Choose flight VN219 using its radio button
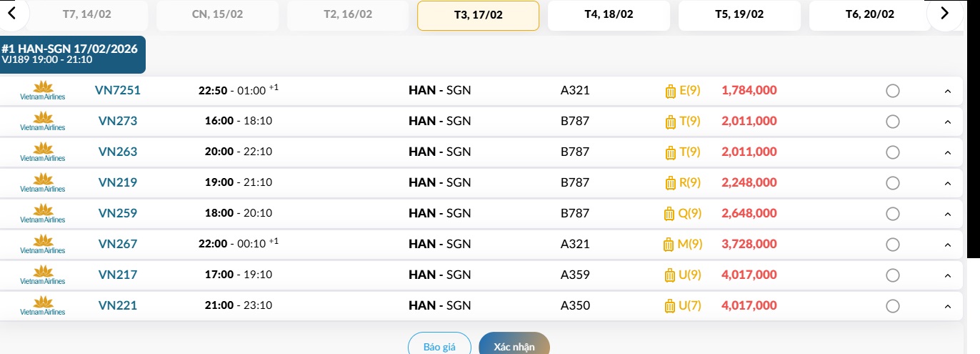This screenshot has width=980, height=354. coord(892,183)
